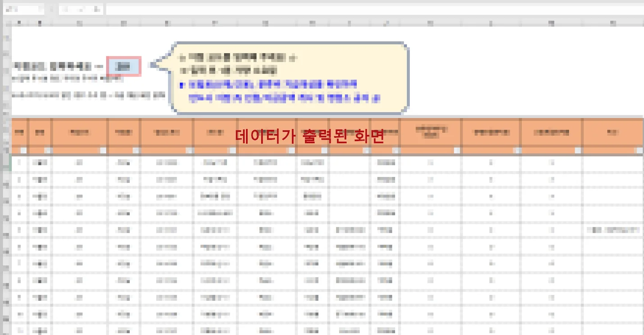
Task: Select entire column E via its letter header
Action: pos(167,22)
